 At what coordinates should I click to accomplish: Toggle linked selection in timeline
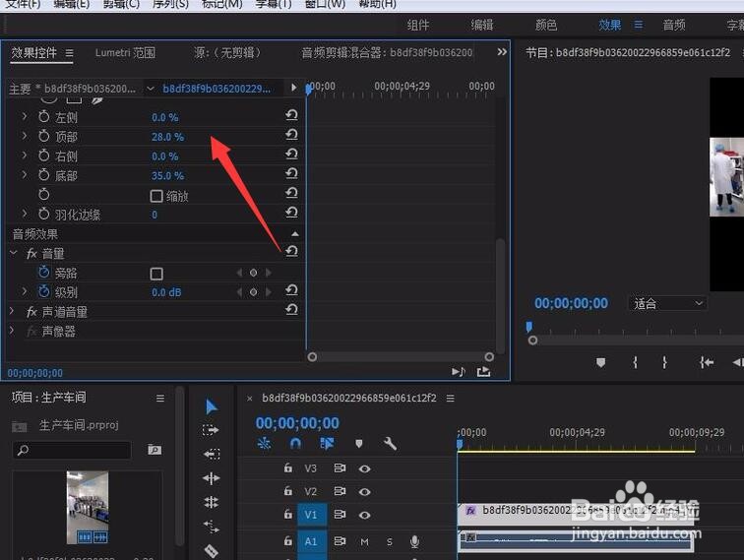coord(327,443)
